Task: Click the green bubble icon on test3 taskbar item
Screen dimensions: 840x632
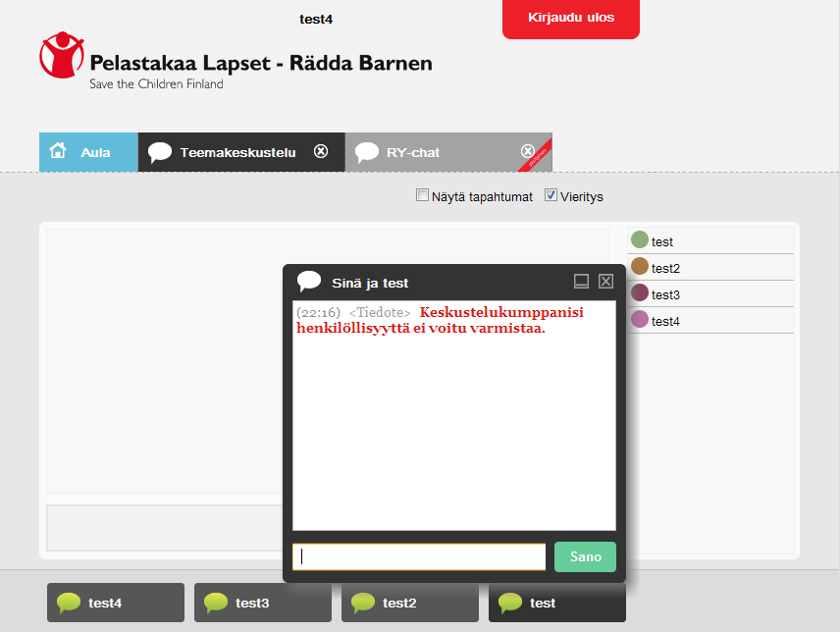Action: [215, 603]
